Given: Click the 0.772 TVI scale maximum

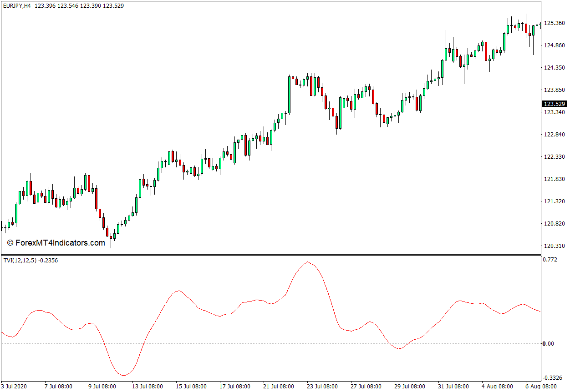Looking at the screenshot, I should (x=551, y=260).
